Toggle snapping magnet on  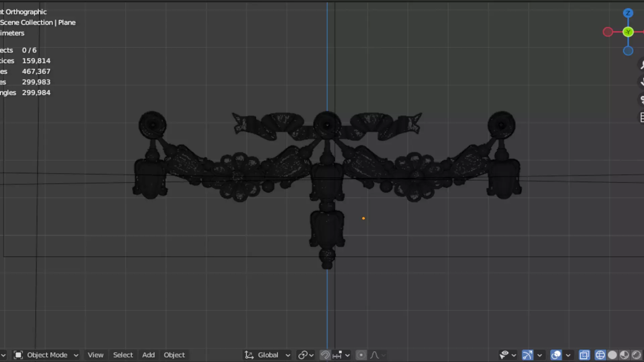pyautogui.click(x=325, y=355)
